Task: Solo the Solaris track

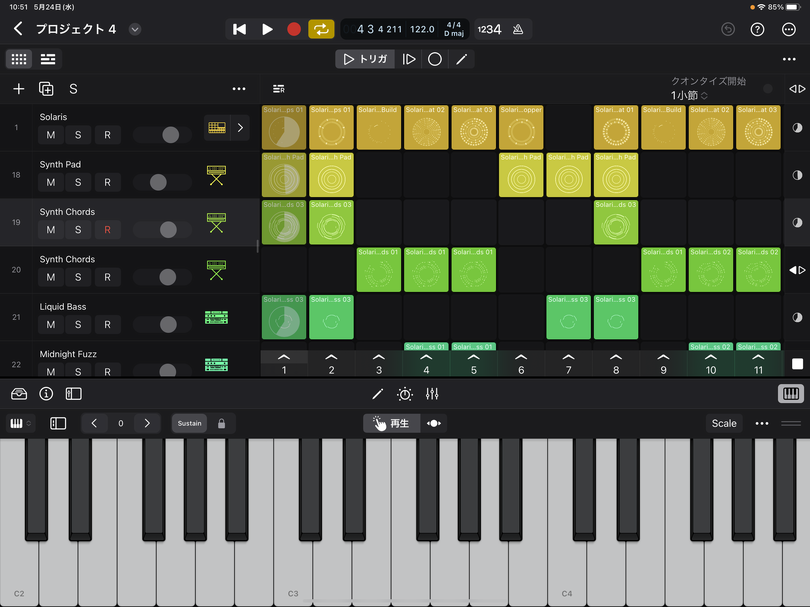Action: 78,135
